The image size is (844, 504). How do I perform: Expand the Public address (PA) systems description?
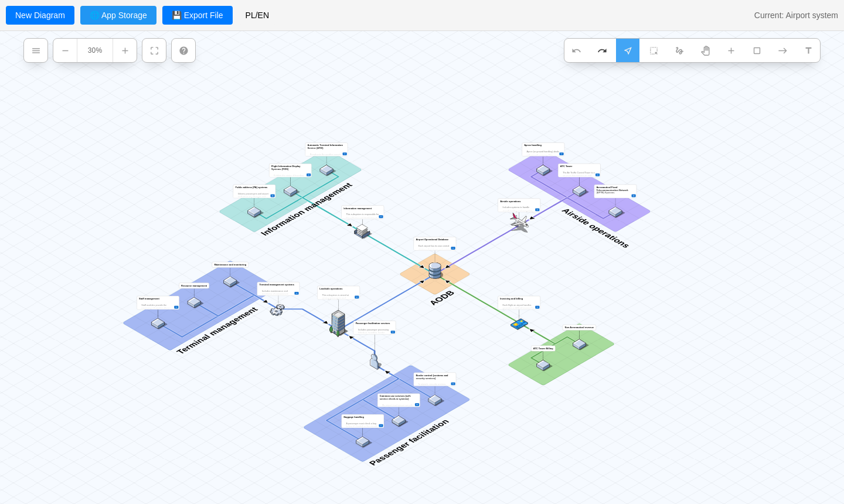tap(273, 196)
